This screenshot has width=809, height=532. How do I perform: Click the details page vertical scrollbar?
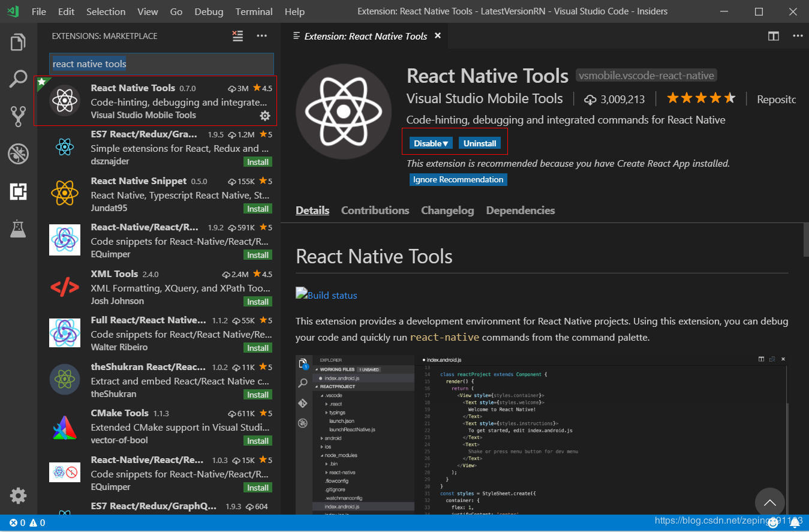pos(806,239)
